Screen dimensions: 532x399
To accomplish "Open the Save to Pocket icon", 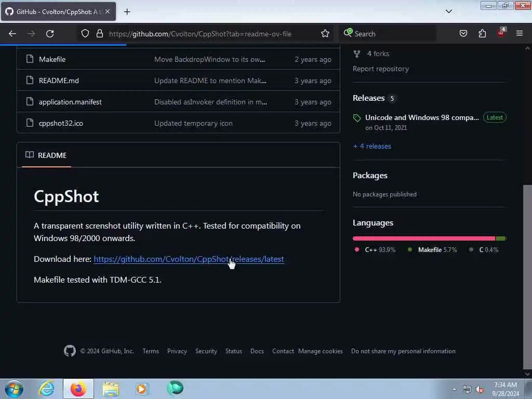I will [x=463, y=34].
